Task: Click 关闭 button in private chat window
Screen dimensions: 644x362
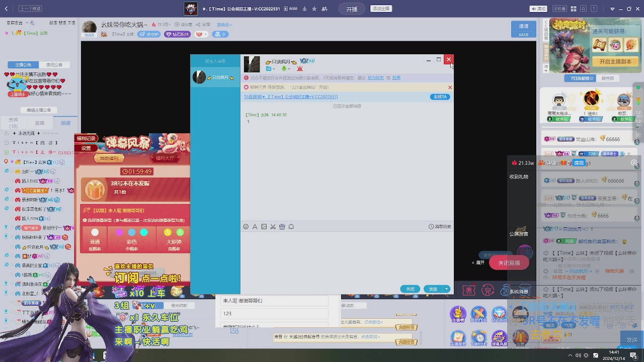Action: click(x=410, y=289)
